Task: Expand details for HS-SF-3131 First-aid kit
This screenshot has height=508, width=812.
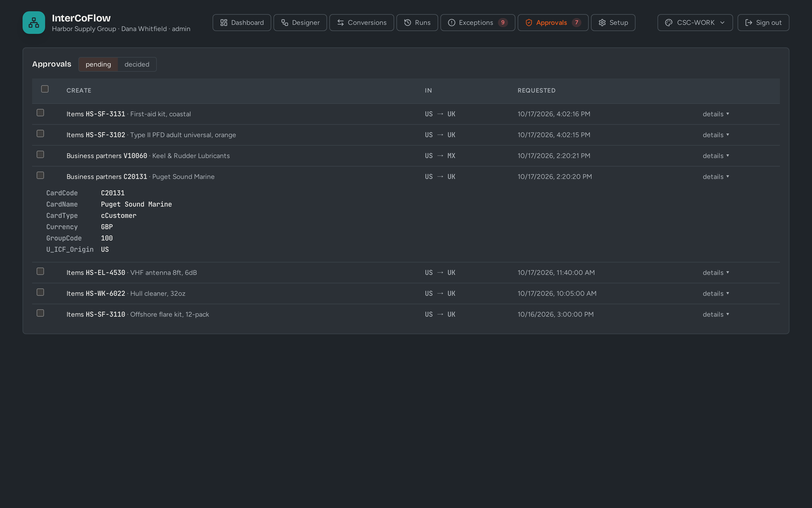Action: [x=716, y=114]
